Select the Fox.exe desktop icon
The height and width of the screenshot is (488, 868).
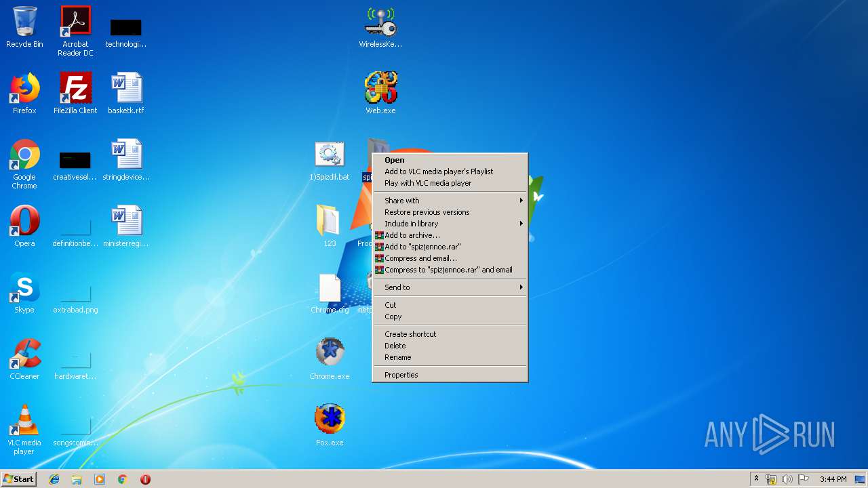click(x=330, y=426)
